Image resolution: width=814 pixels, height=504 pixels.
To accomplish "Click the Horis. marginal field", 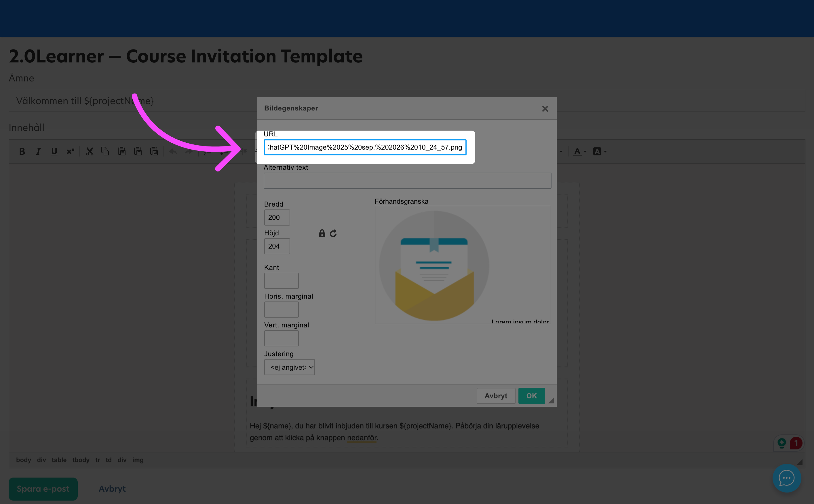I will [x=282, y=310].
